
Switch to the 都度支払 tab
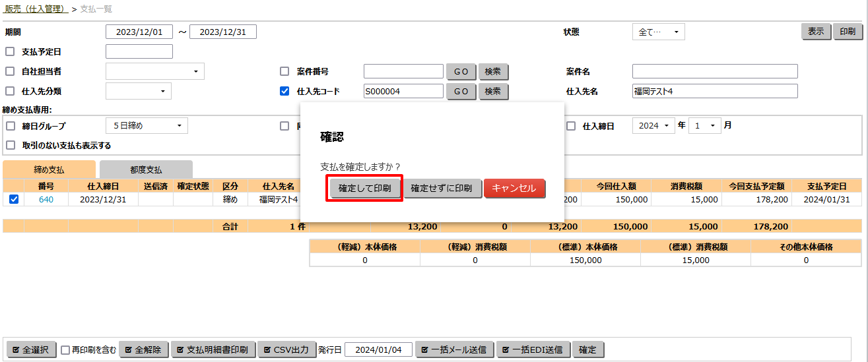146,169
